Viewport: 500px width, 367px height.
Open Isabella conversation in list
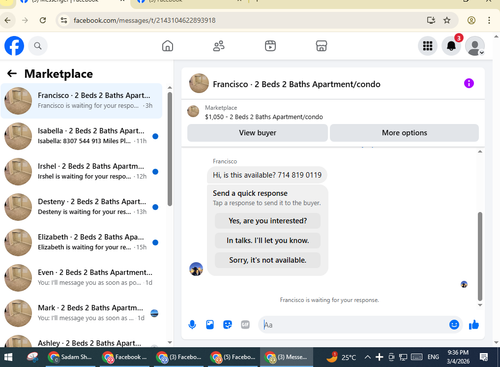coord(81,136)
